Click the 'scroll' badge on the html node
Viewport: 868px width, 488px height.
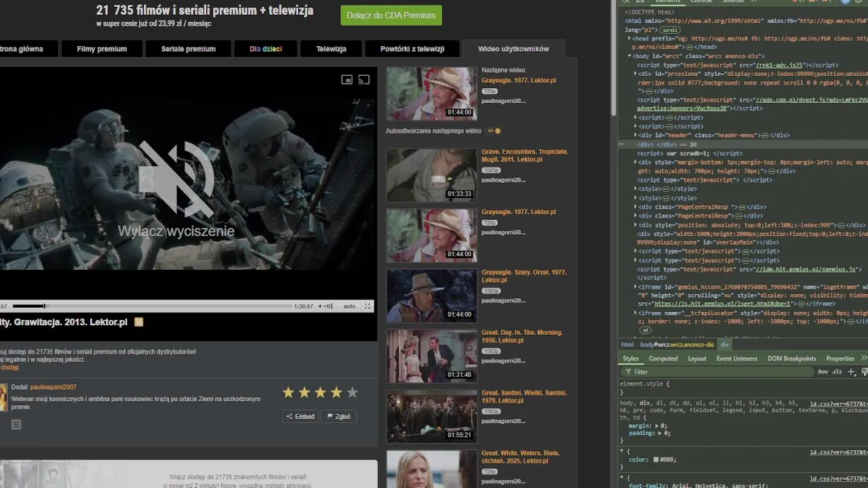(x=669, y=30)
